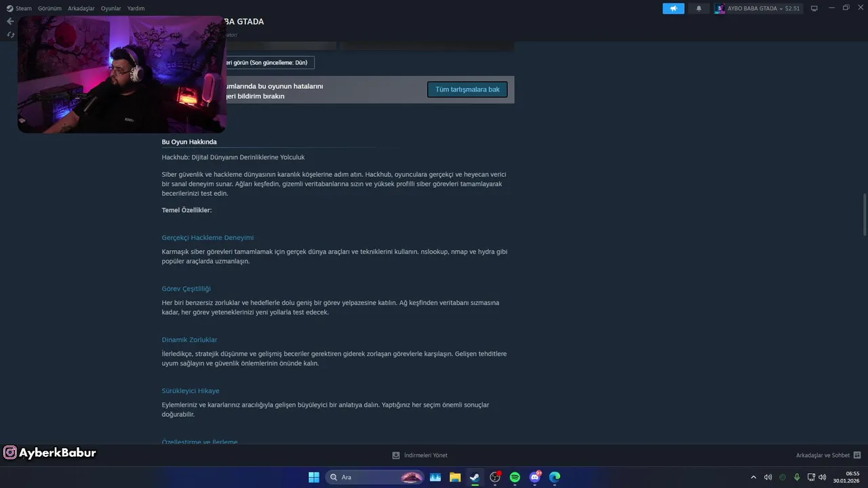Open the taskbar app with red notification dot
This screenshot has width=868, height=488.
[495, 477]
